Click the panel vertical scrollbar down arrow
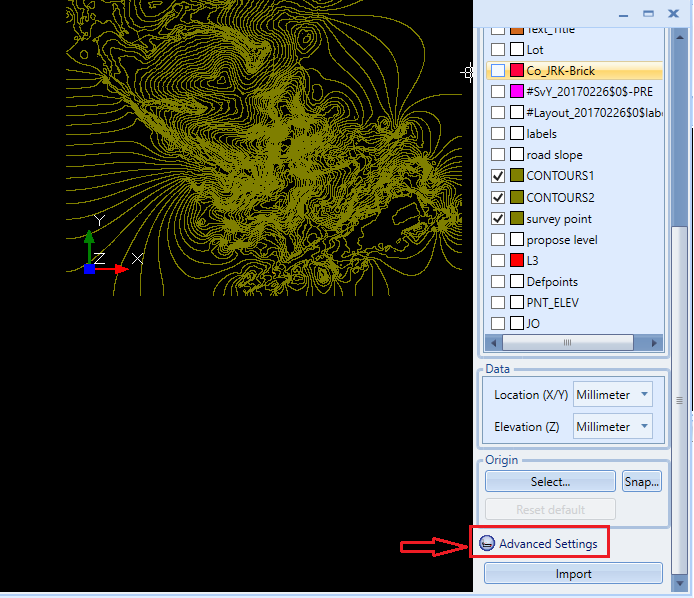The height and width of the screenshot is (598, 694). point(680,584)
